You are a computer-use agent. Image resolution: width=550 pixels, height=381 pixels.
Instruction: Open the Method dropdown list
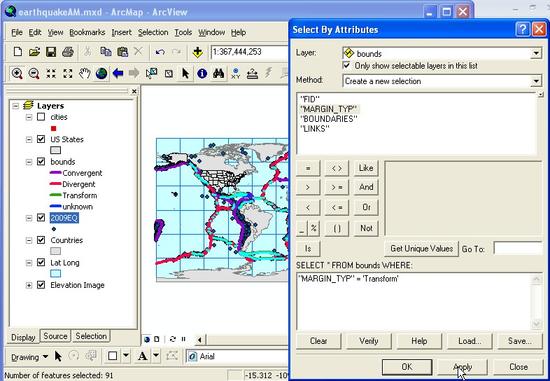pyautogui.click(x=442, y=81)
